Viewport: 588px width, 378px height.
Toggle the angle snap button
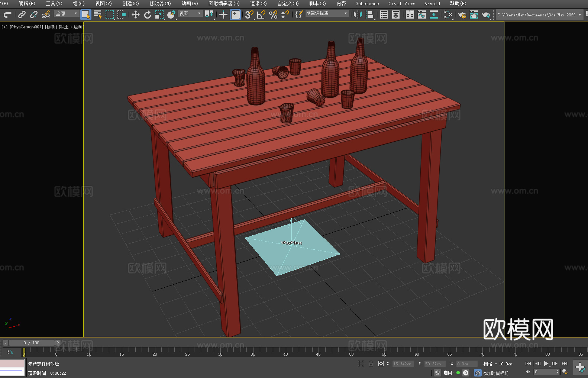pyautogui.click(x=261, y=14)
